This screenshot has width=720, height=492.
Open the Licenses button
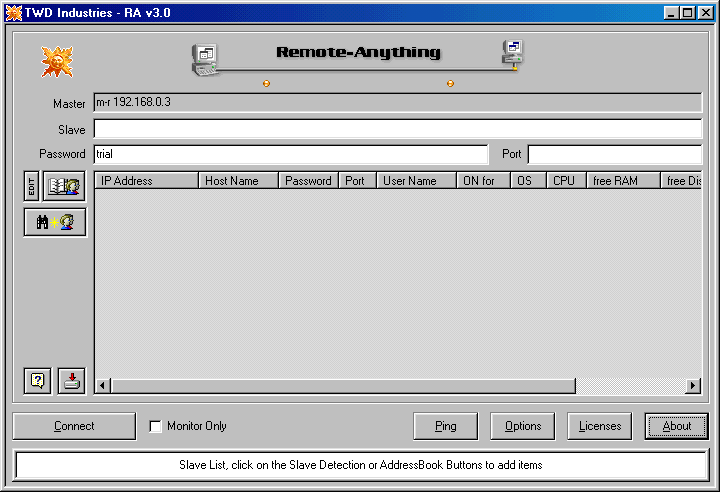click(x=600, y=426)
